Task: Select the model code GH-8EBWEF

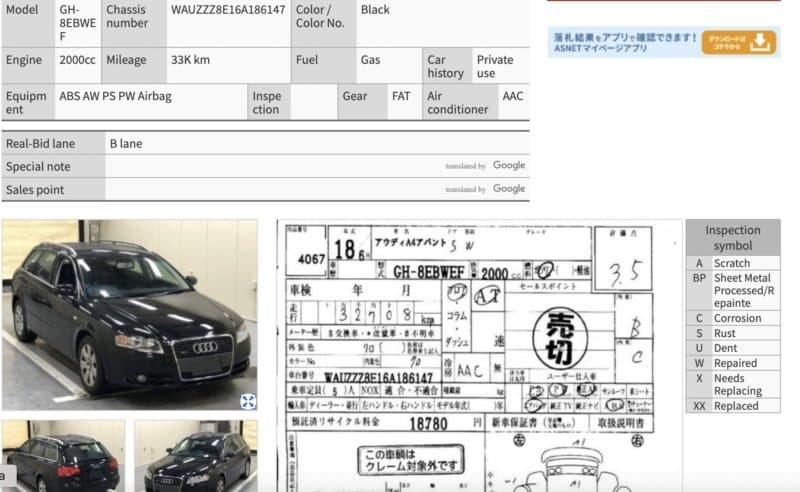Action: [78, 23]
